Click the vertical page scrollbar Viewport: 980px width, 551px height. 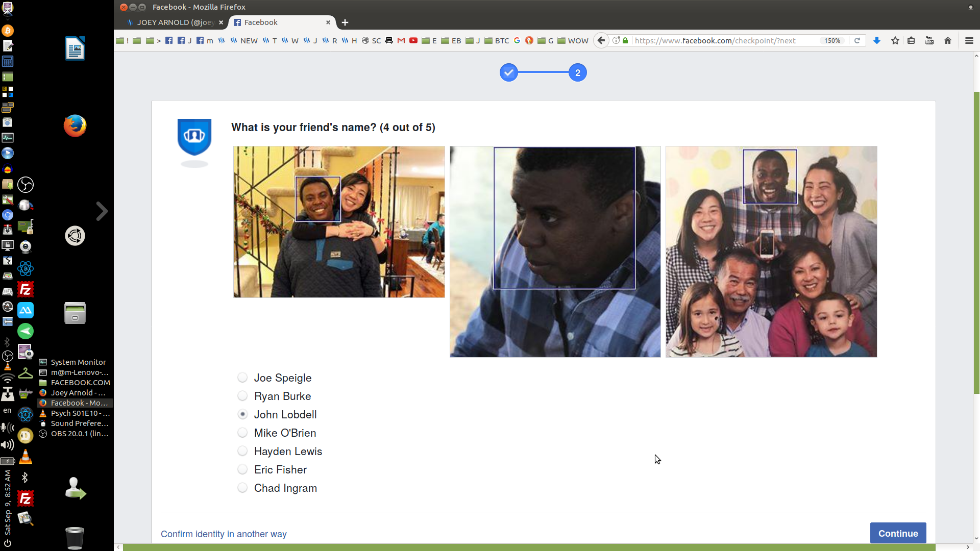[x=976, y=243]
